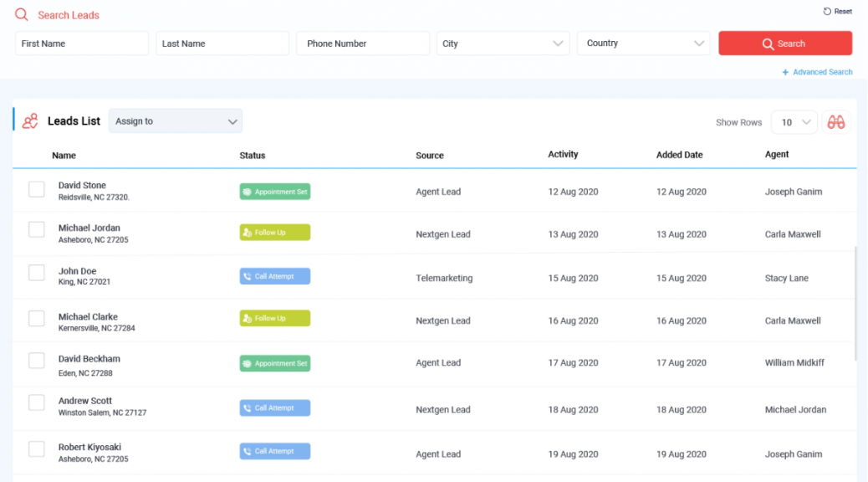Image resolution: width=868 pixels, height=482 pixels.
Task: Click the Michael Clarke lead name
Action: pyautogui.click(x=88, y=317)
